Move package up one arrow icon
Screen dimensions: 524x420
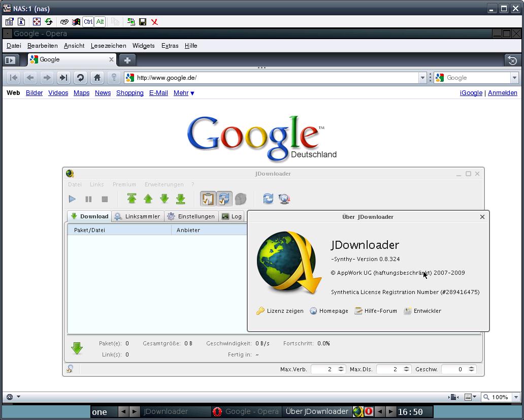(148, 199)
